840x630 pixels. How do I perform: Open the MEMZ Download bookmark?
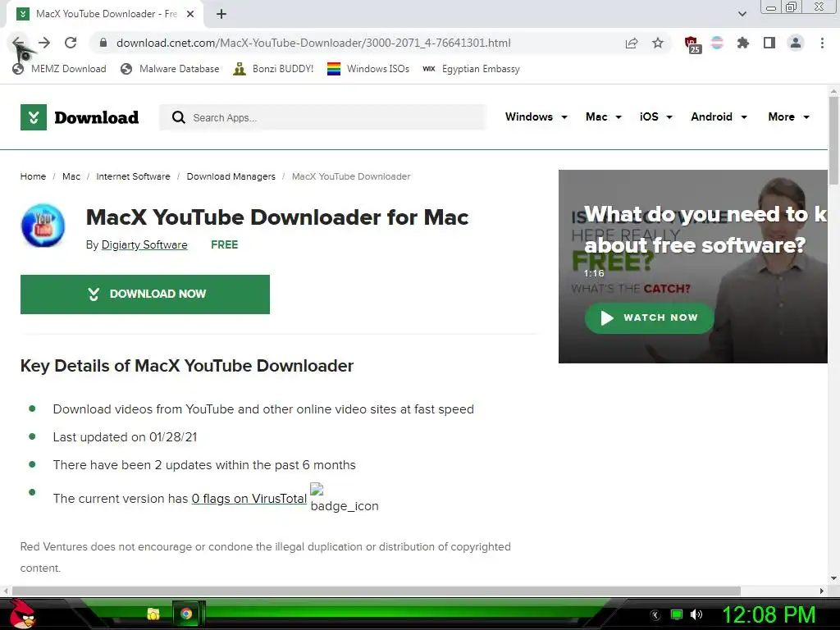pos(59,69)
